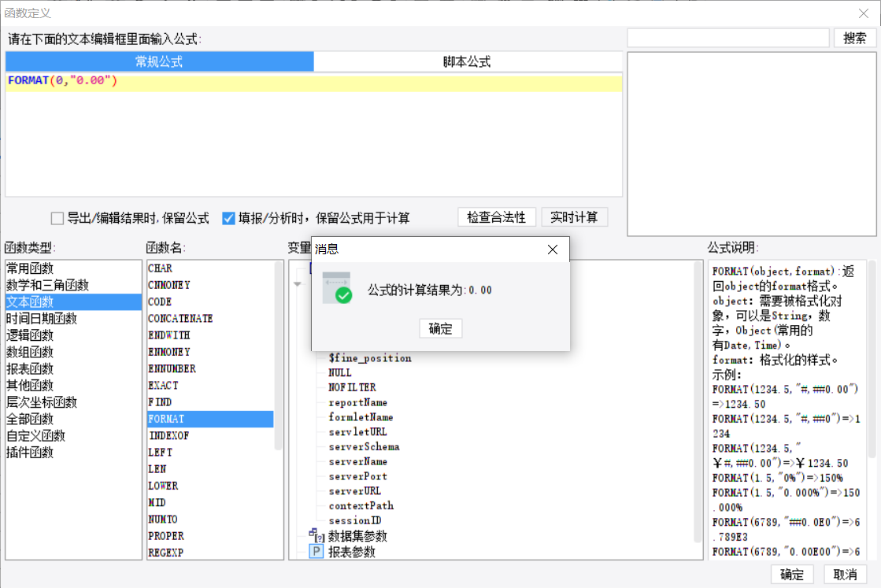Select 逻辑函数 category

coord(73,335)
